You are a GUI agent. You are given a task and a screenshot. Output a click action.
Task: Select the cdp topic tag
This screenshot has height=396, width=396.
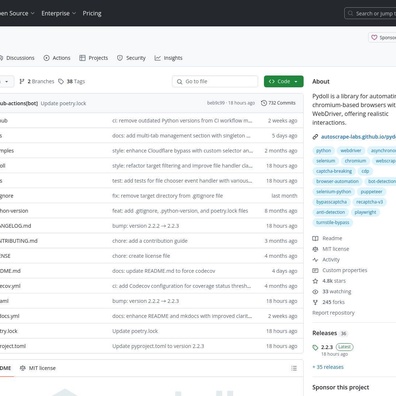pos(365,171)
